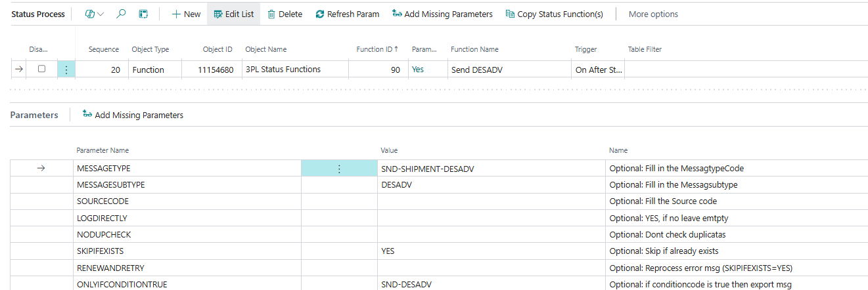The image size is (868, 290).
Task: Toggle Edit List mode
Action: 233,14
